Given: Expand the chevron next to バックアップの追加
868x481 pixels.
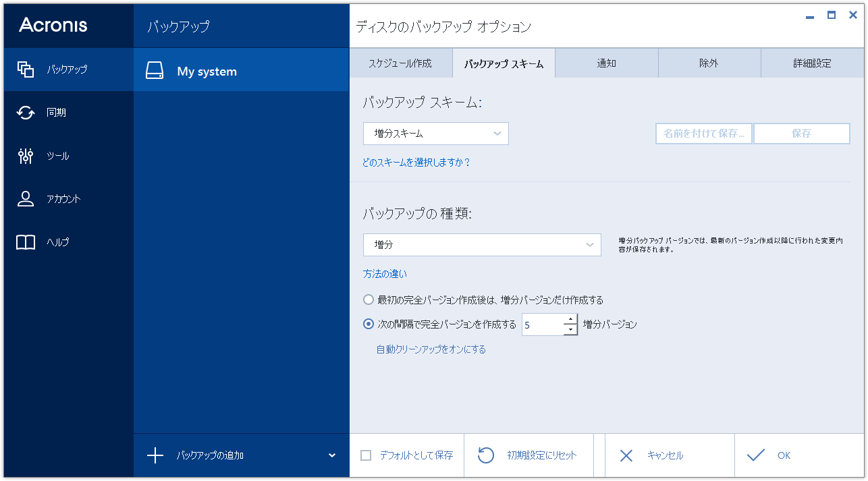Looking at the screenshot, I should coord(331,455).
